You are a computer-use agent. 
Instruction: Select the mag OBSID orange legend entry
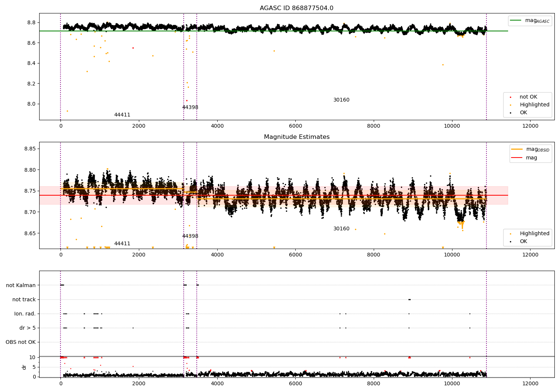530,149
